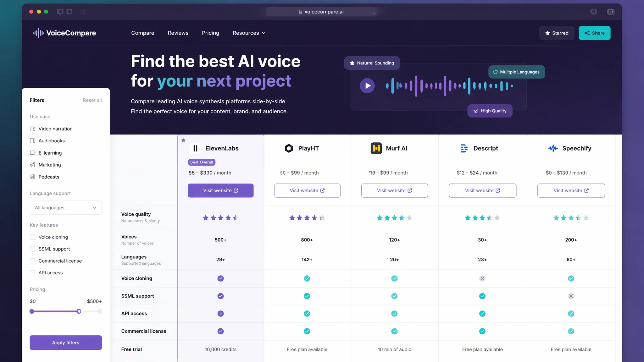
Task: Click the Speechify waveform logo
Action: (x=552, y=148)
